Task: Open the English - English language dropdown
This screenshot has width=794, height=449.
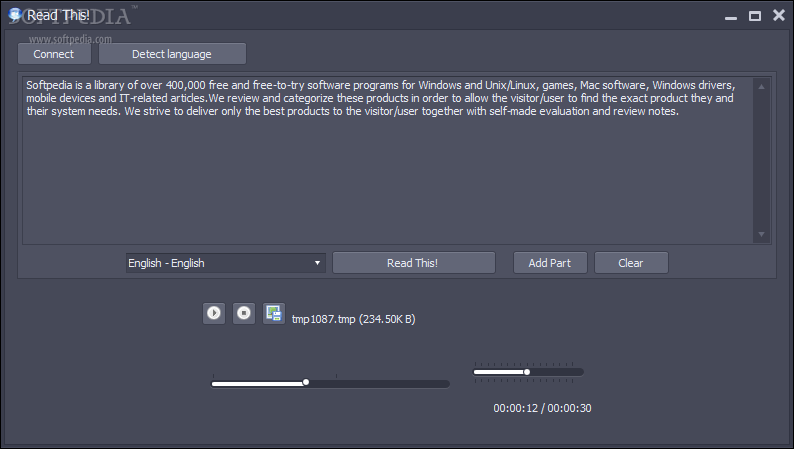Action: pyautogui.click(x=226, y=263)
